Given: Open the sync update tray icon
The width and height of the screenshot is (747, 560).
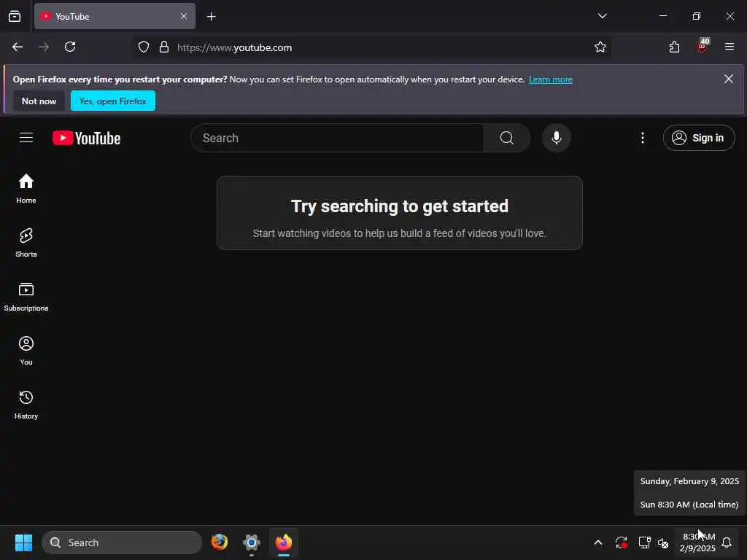Looking at the screenshot, I should click(622, 542).
